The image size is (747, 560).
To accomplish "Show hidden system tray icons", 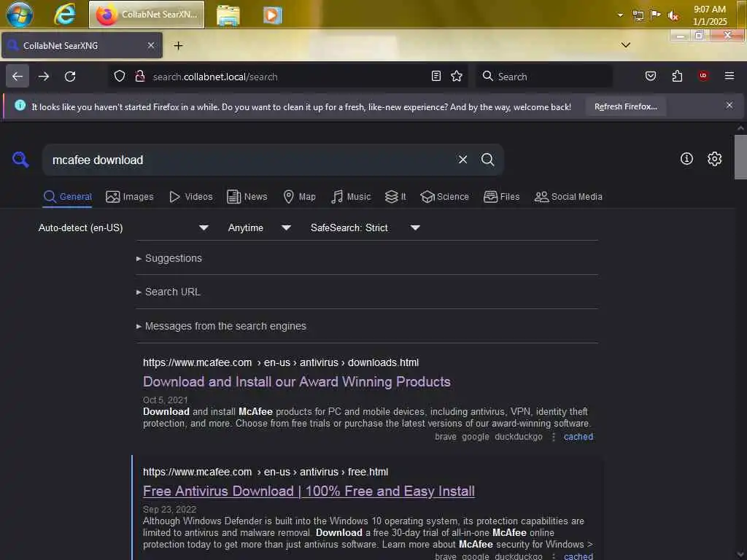I will tap(620, 15).
